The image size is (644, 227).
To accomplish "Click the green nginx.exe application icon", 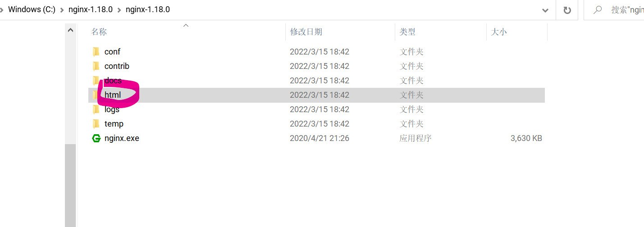I will (96, 138).
